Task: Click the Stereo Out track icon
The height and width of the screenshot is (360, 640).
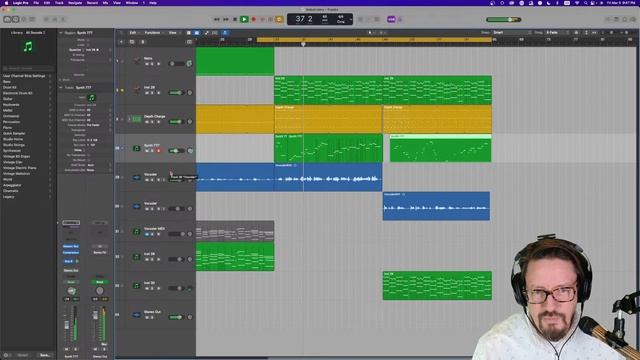Action: tap(136, 315)
